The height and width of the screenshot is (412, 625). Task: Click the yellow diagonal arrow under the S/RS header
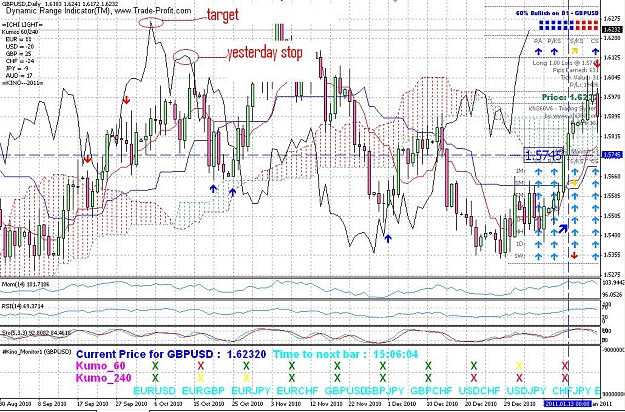pos(575,51)
